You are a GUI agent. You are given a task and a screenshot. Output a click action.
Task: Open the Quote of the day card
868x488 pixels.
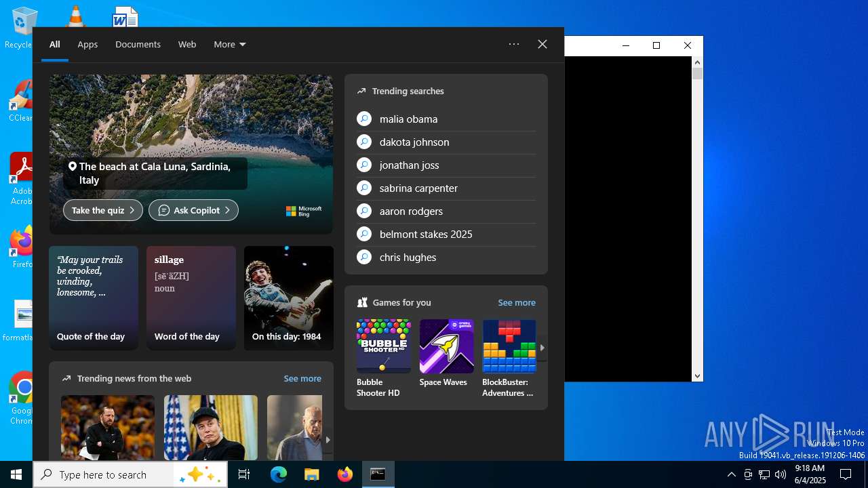click(94, 298)
